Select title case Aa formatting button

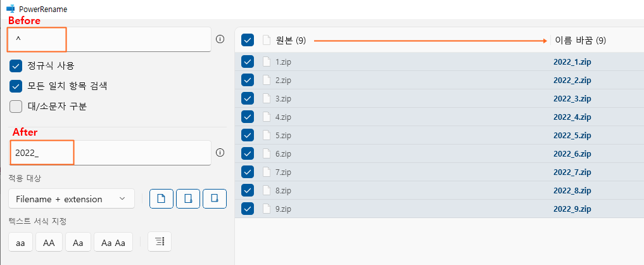click(x=78, y=242)
